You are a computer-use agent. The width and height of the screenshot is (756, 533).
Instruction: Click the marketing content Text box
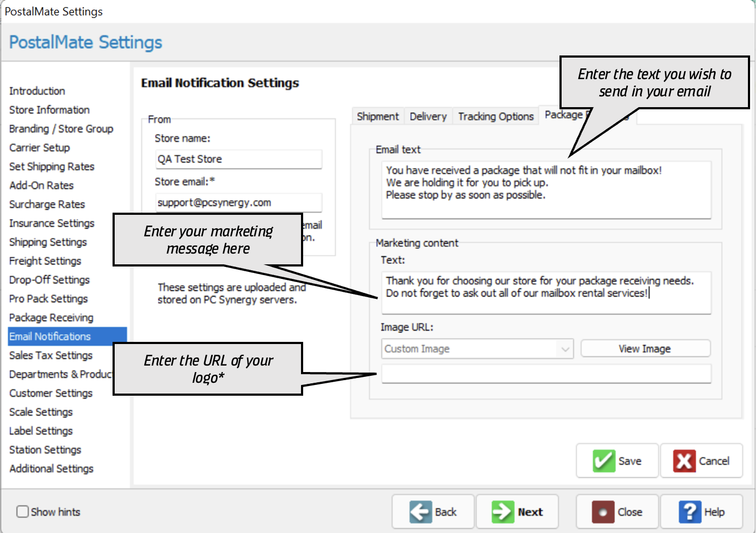point(546,292)
